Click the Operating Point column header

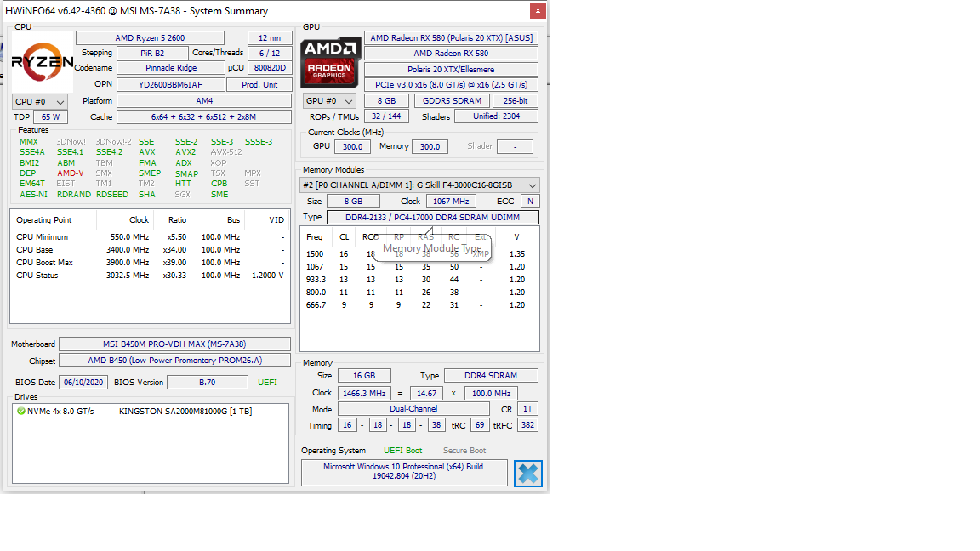click(43, 220)
